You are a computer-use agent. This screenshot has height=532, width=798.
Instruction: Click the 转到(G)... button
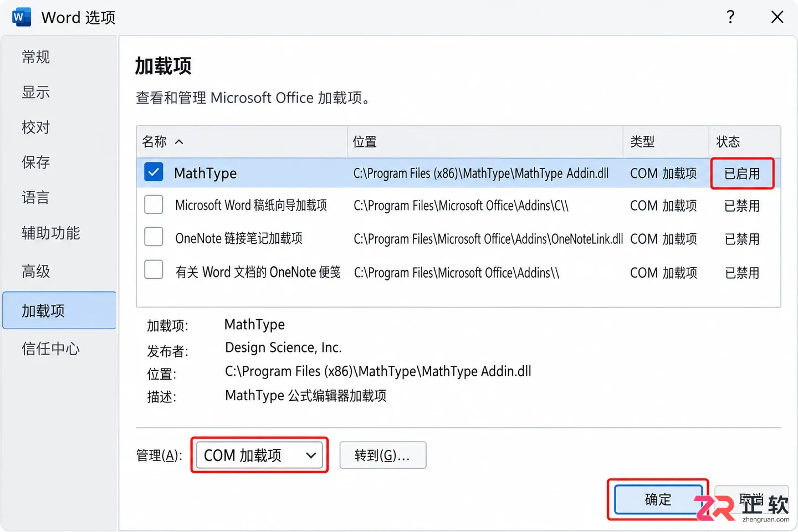point(383,455)
